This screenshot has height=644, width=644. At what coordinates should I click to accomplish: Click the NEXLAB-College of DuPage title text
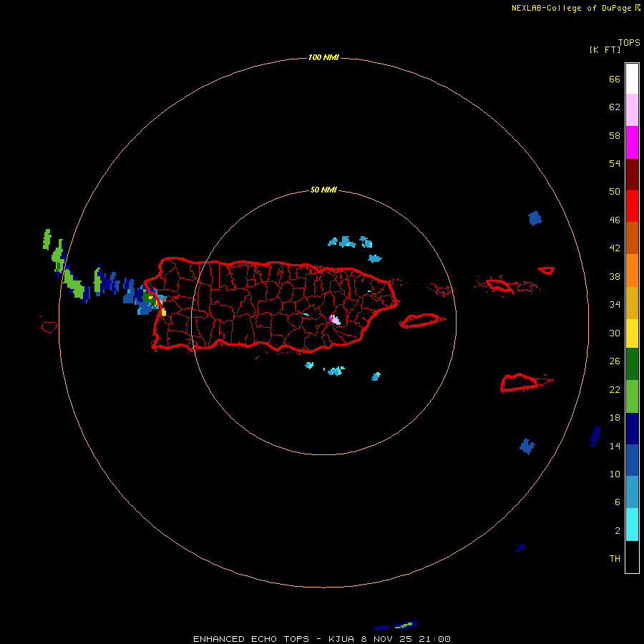coord(571,8)
